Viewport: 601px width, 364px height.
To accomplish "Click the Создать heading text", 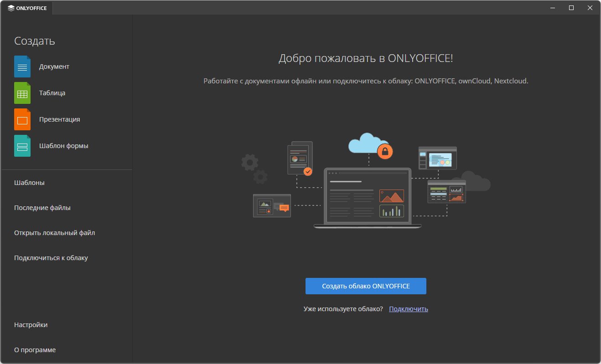I will (x=35, y=41).
